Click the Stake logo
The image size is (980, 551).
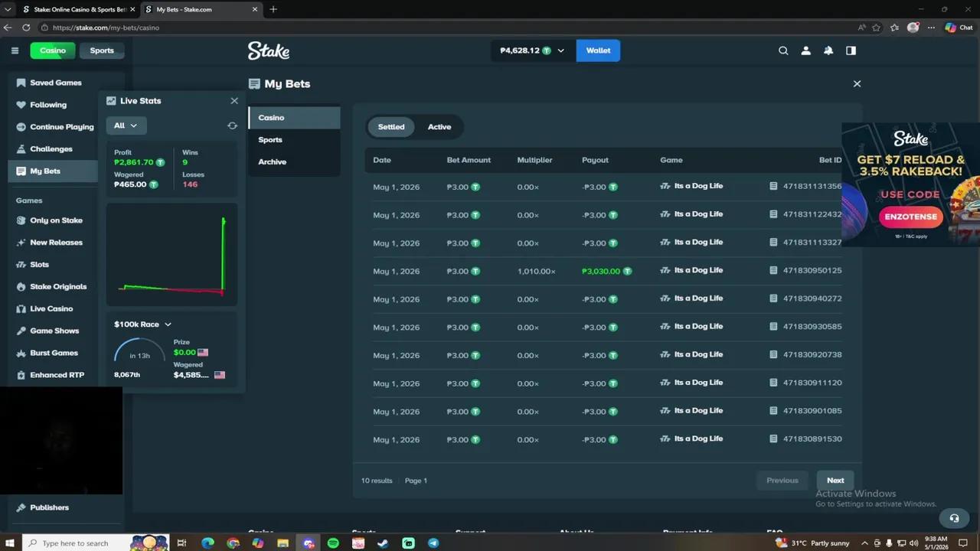pos(269,51)
